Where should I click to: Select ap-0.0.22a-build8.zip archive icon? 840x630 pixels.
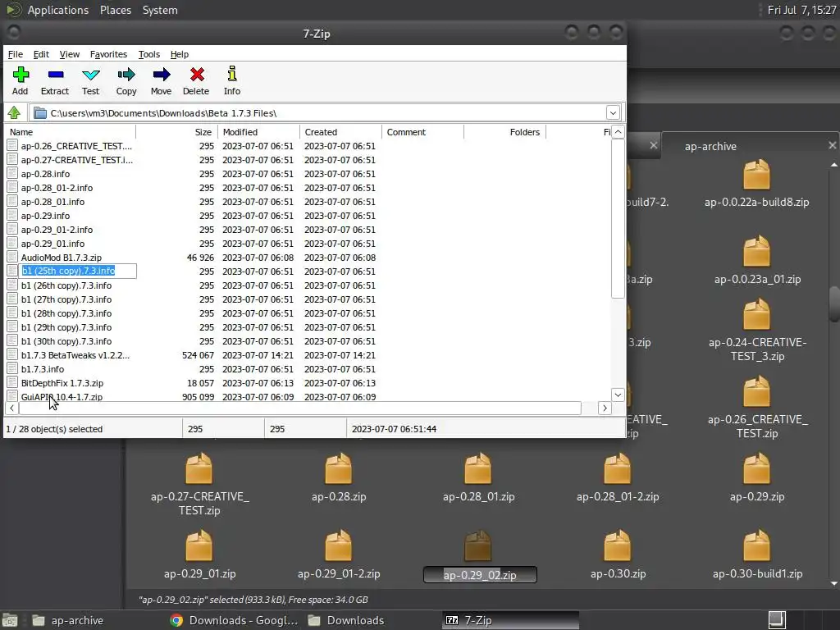(x=756, y=174)
